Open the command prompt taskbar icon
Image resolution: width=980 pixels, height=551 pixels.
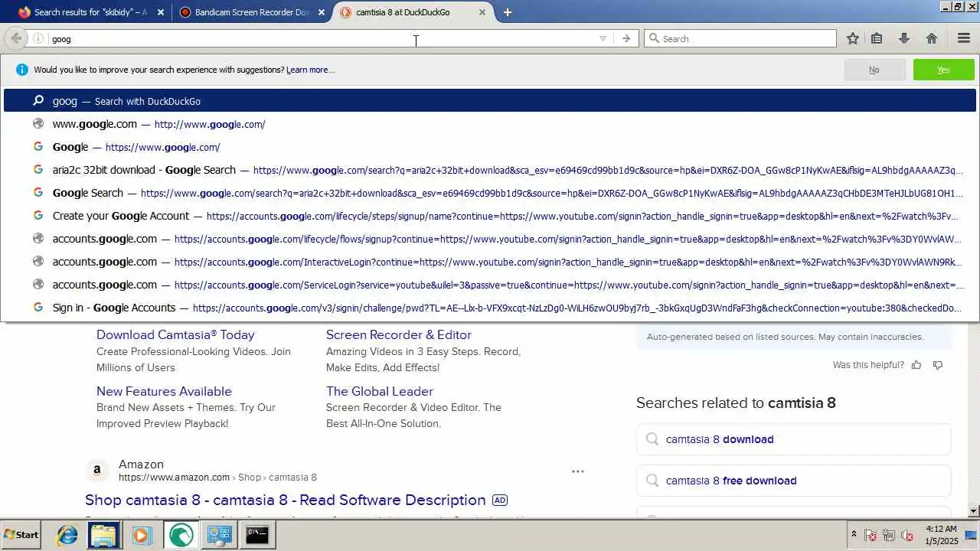[x=257, y=535]
